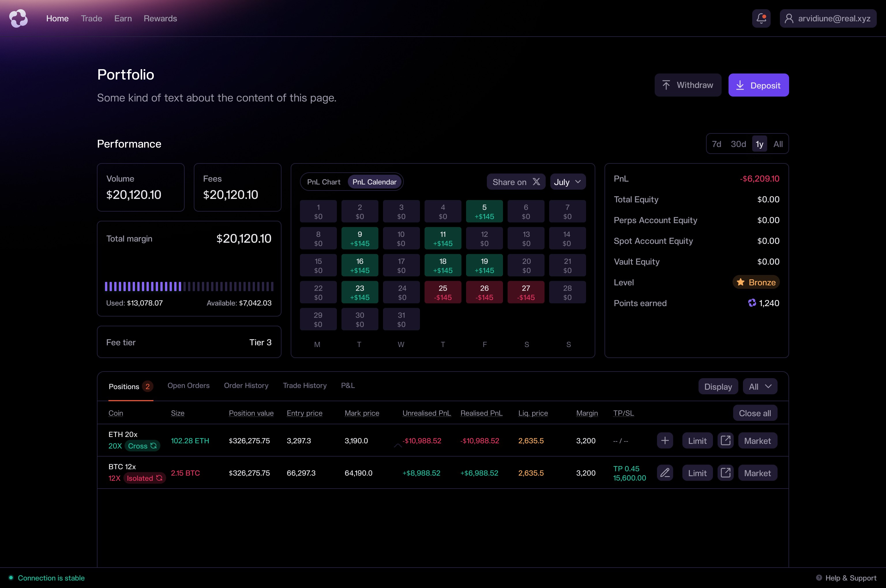
Task: Click the Cross margin swap icon
Action: pos(153,446)
